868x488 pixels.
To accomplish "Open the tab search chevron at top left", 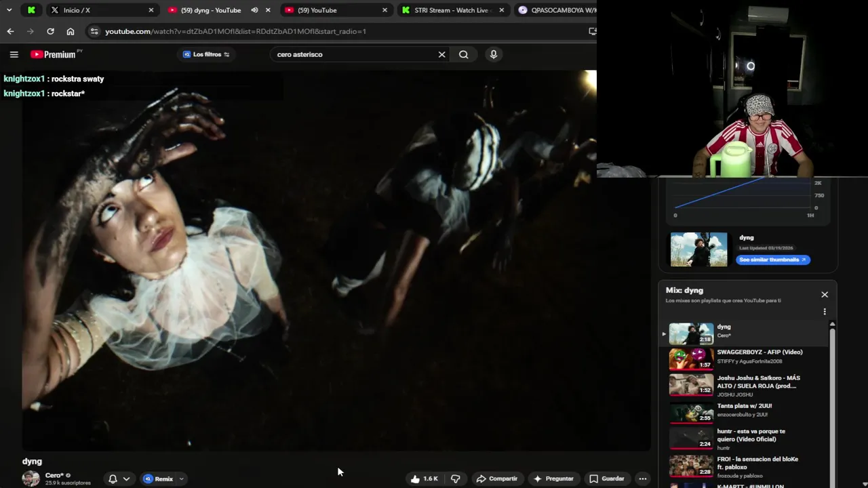I will point(9,10).
